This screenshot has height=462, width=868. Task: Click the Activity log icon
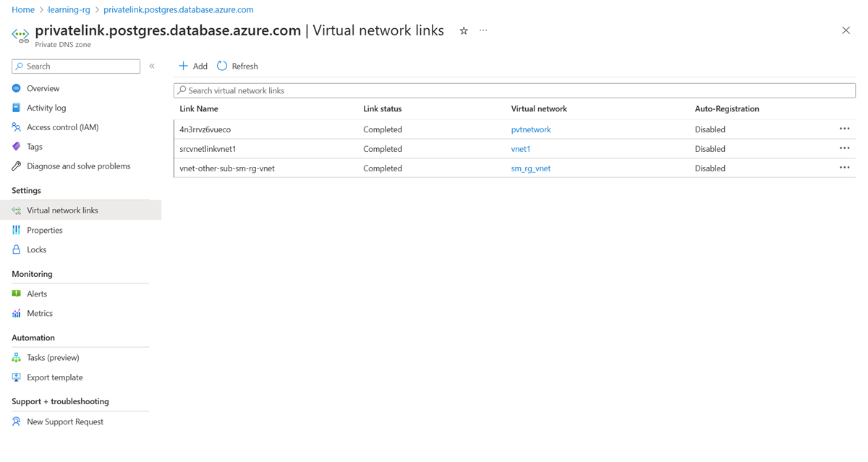point(17,108)
